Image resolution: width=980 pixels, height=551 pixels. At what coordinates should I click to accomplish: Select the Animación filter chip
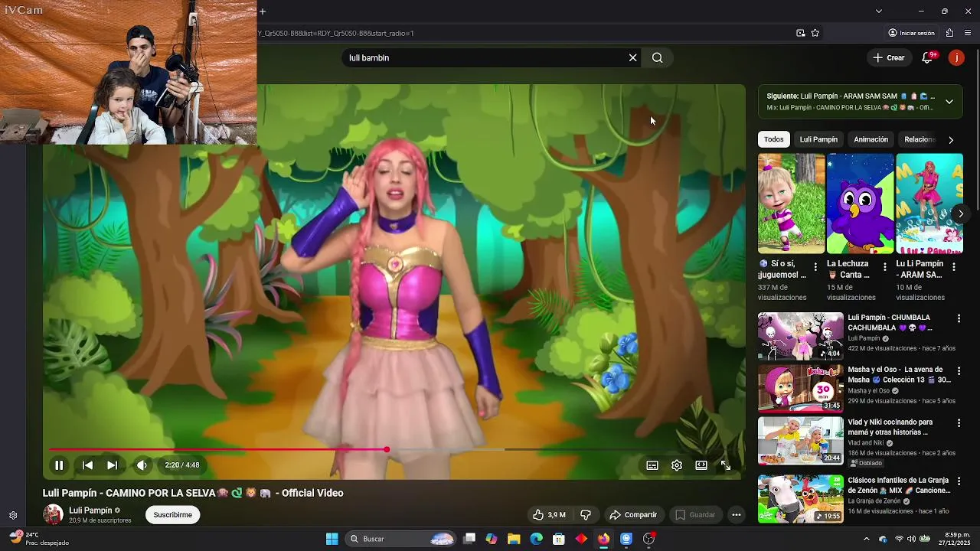871,139
